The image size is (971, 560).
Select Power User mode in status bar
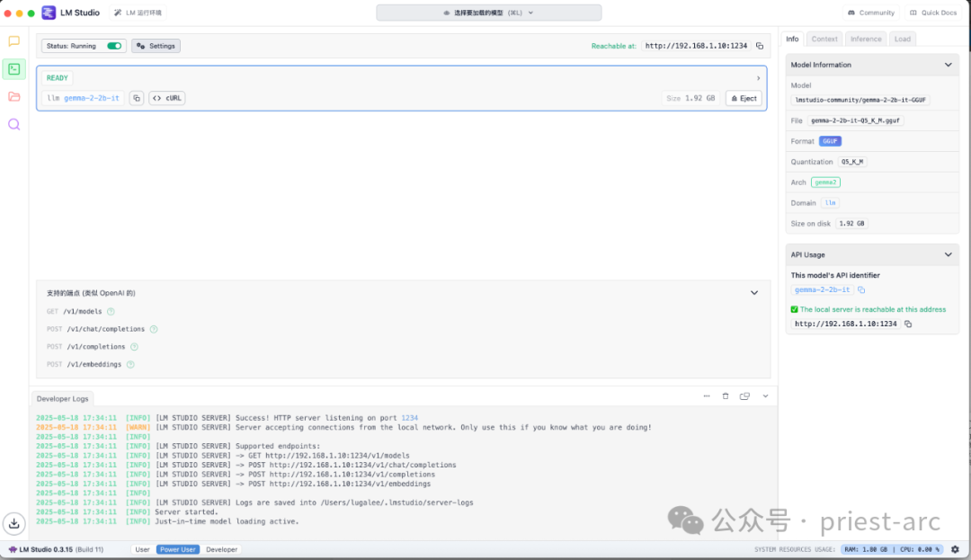coord(178,549)
